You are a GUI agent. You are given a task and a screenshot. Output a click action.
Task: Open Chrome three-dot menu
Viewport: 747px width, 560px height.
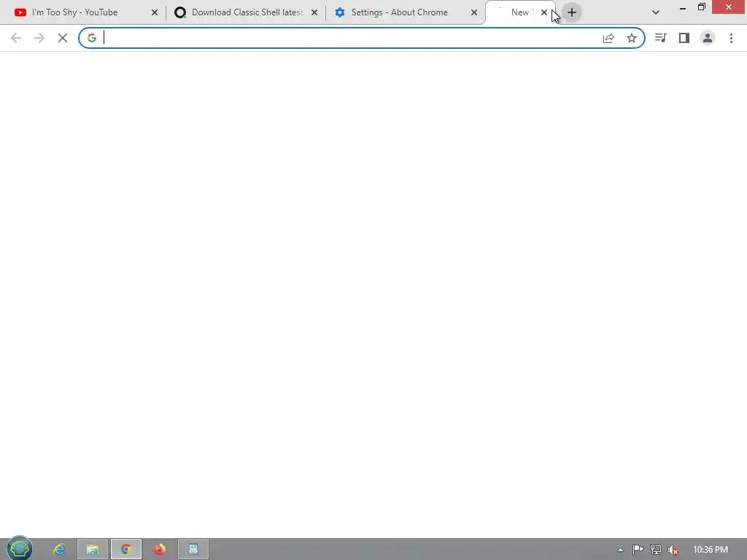coord(731,38)
